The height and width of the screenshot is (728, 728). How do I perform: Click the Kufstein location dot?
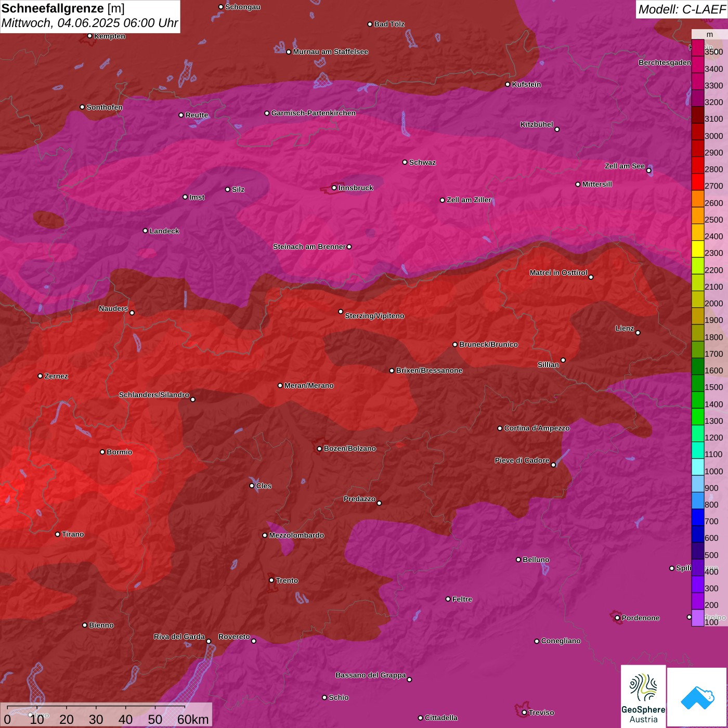(x=508, y=84)
